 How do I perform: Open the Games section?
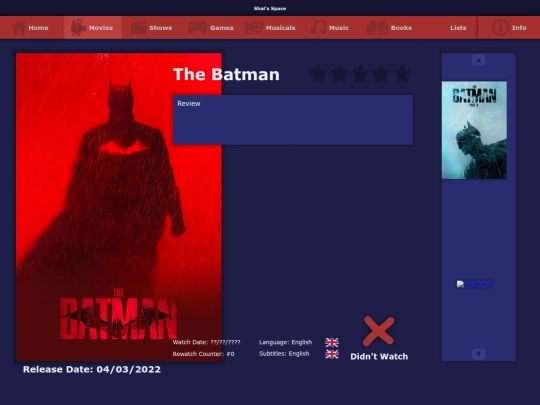click(x=211, y=28)
